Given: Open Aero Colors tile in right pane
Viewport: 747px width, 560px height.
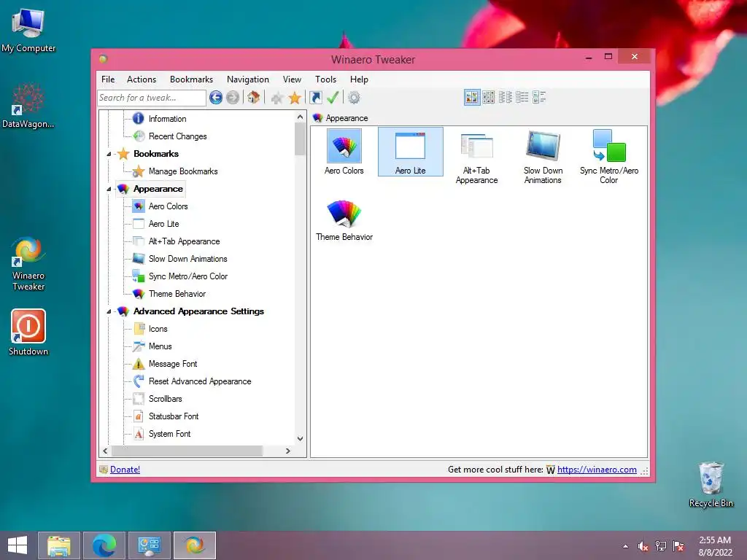Looking at the screenshot, I should 344,152.
